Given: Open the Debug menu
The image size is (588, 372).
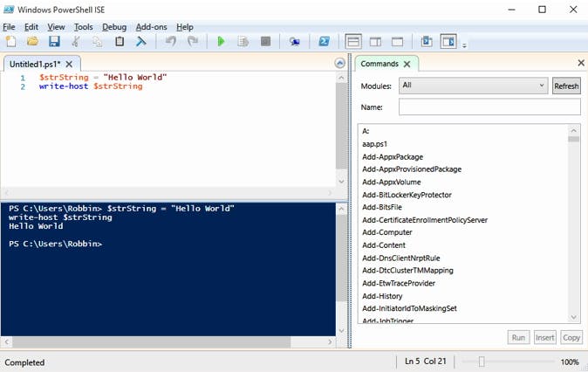Looking at the screenshot, I should pyautogui.click(x=114, y=27).
